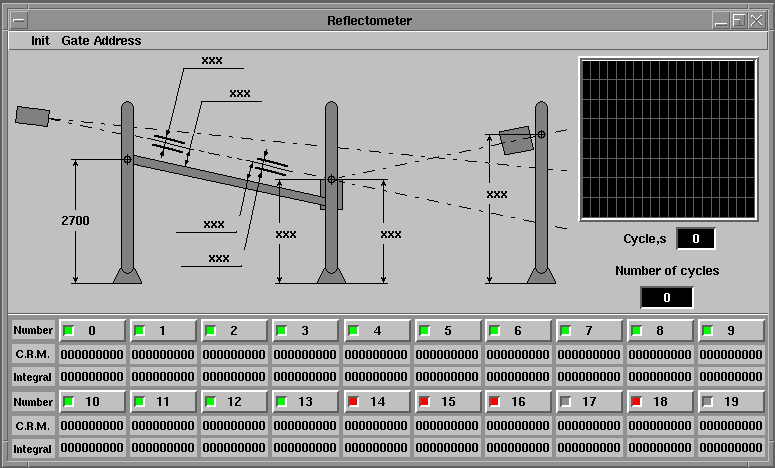Select the C.R.M. value under channel 0
This screenshot has height=468, width=775.
point(92,354)
